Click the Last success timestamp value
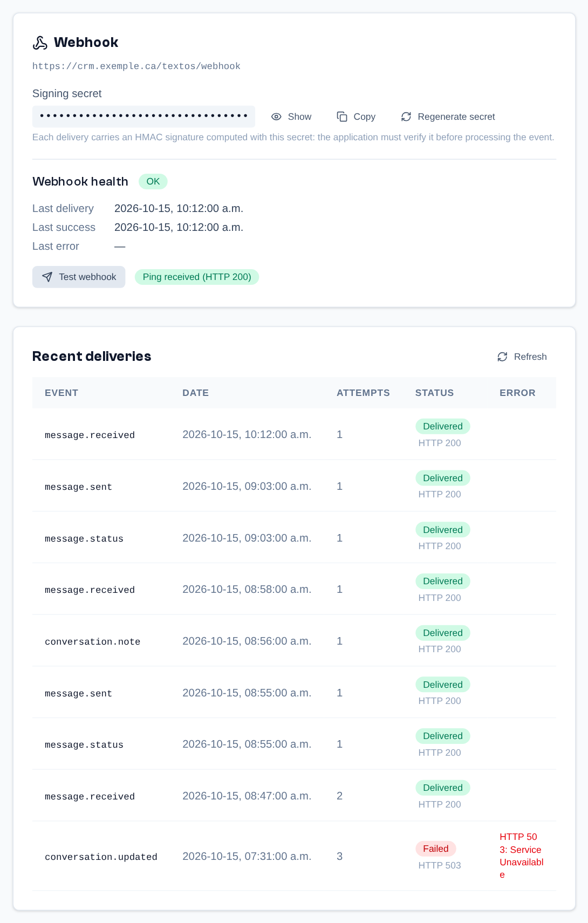The height and width of the screenshot is (923, 588). [x=179, y=227]
